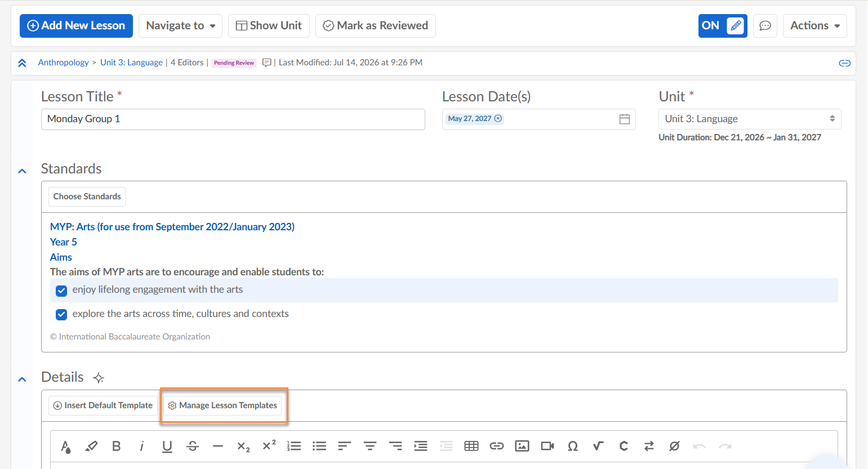The height and width of the screenshot is (469, 868).
Task: Toggle bold formatting
Action: pyautogui.click(x=117, y=446)
